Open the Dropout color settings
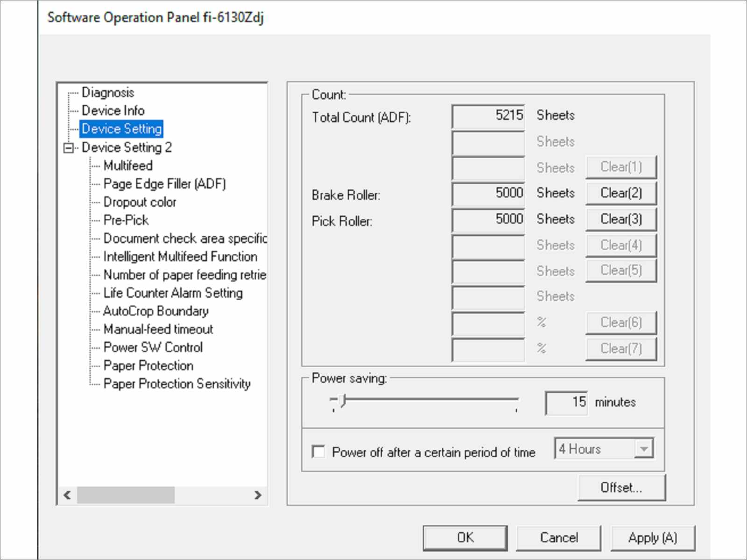This screenshot has width=747, height=560. 140,202
